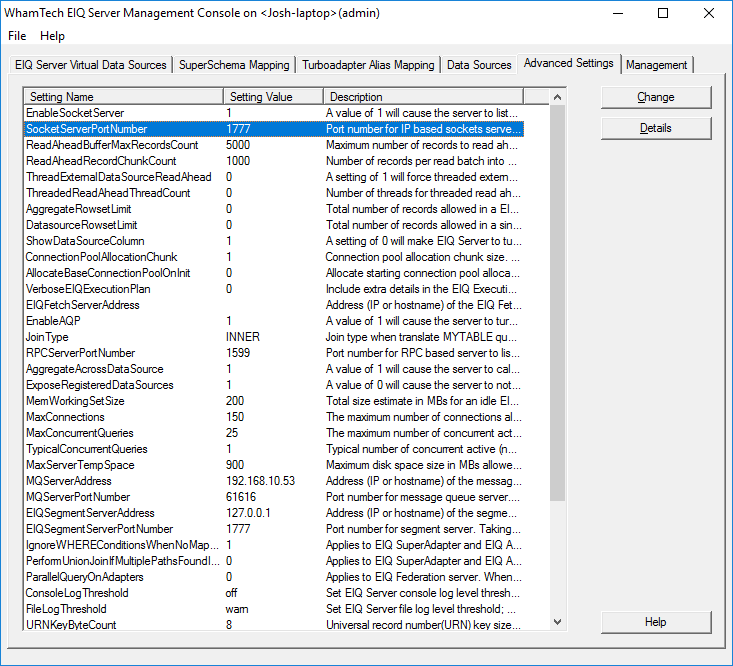The height and width of the screenshot is (666, 733).
Task: Click the scrollbar up arrow
Action: tap(557, 97)
